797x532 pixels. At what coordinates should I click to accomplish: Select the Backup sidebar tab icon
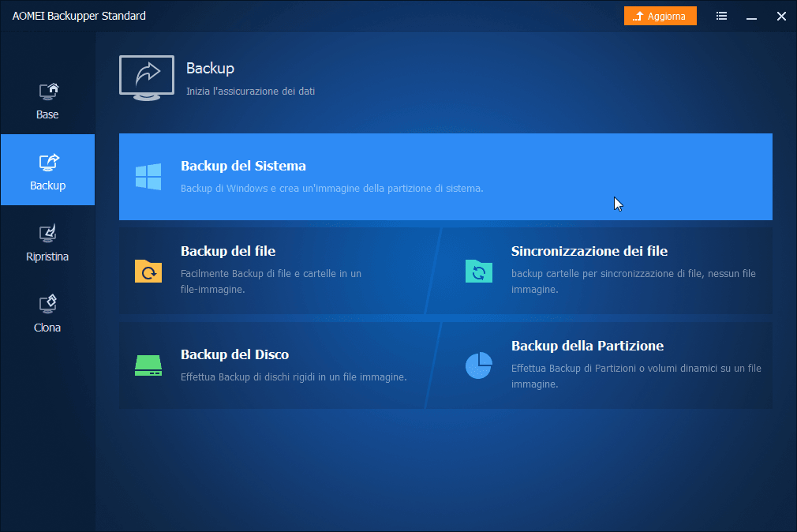click(x=49, y=163)
